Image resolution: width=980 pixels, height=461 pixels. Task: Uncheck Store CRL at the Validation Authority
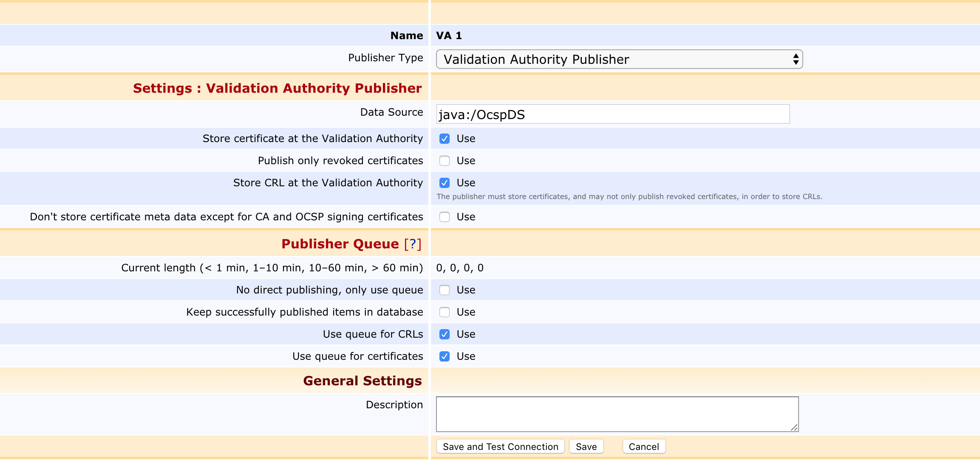[445, 183]
